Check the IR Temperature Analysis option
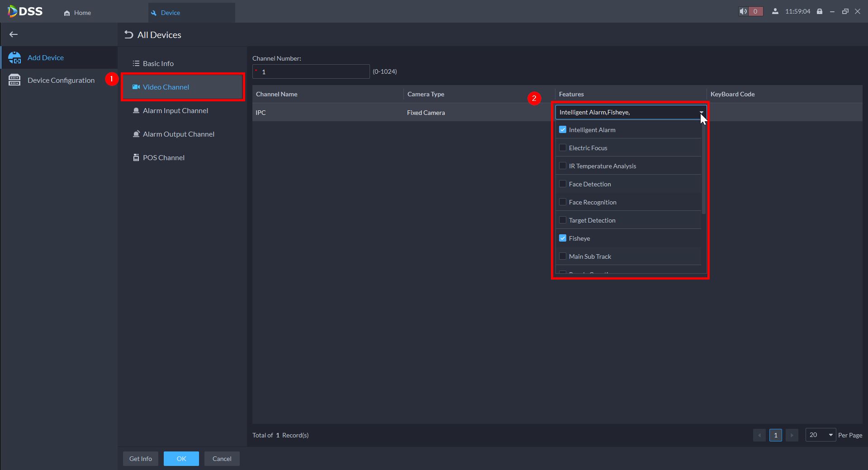The image size is (868, 470). pyautogui.click(x=563, y=166)
